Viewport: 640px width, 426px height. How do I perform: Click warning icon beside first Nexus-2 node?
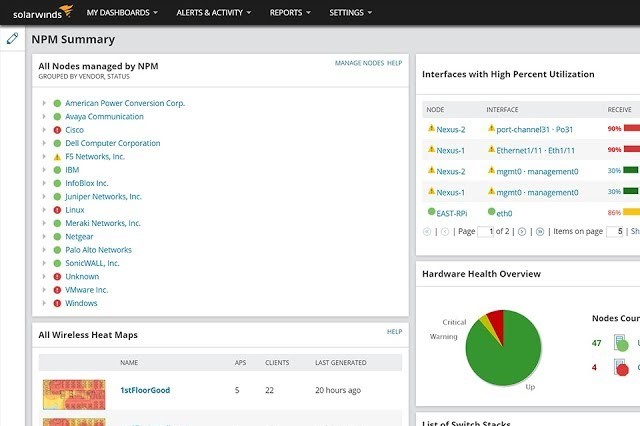pyautogui.click(x=431, y=128)
